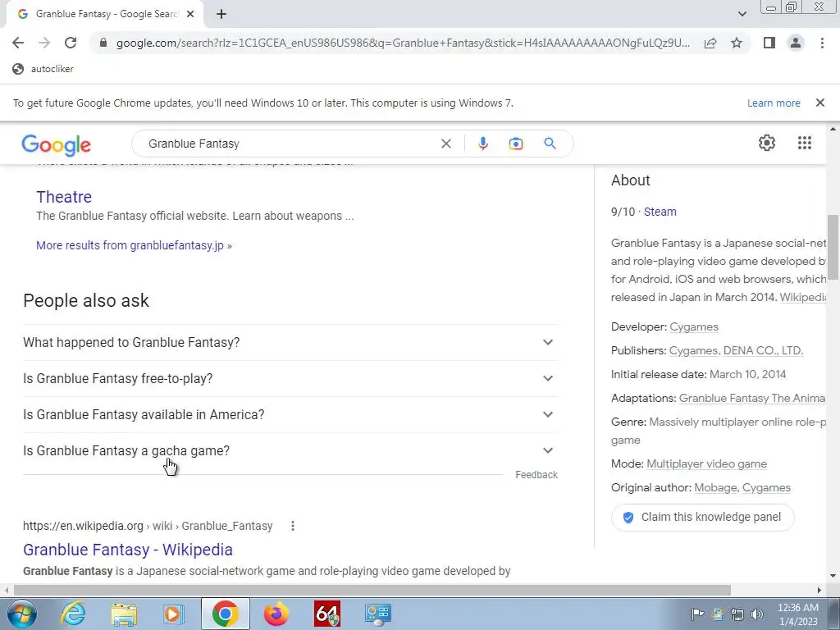Click Learn more about Chrome updates
840x630 pixels.
774,103
